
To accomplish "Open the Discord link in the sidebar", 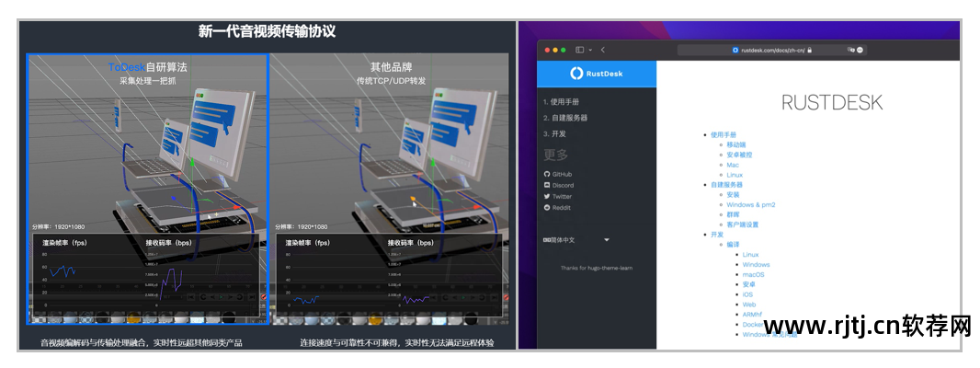I will [x=559, y=185].
